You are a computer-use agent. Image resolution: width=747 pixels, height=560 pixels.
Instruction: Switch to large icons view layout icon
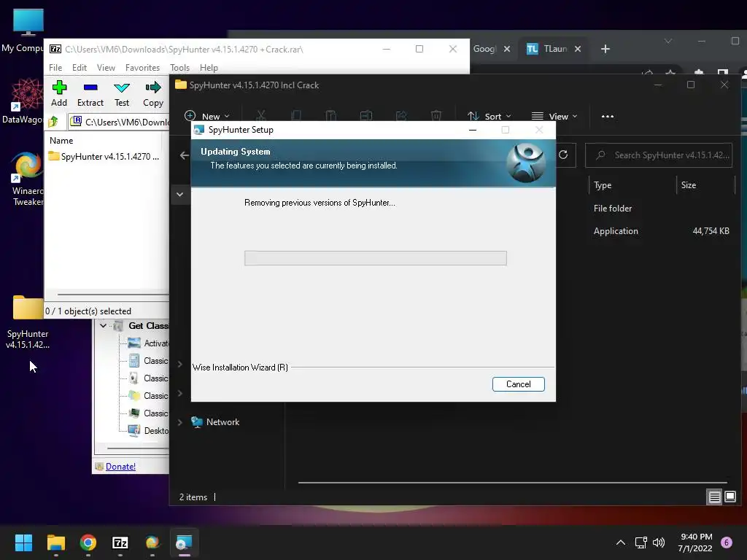pyautogui.click(x=729, y=497)
